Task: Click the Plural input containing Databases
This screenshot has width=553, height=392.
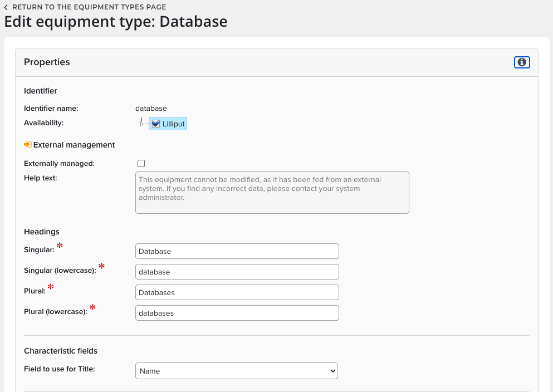Action: [x=237, y=292]
